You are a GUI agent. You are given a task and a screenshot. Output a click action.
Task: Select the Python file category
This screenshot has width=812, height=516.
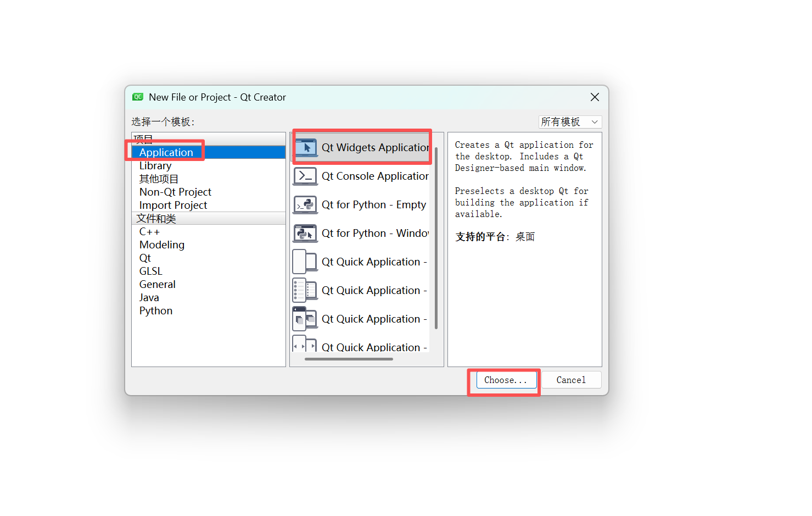pos(209,310)
